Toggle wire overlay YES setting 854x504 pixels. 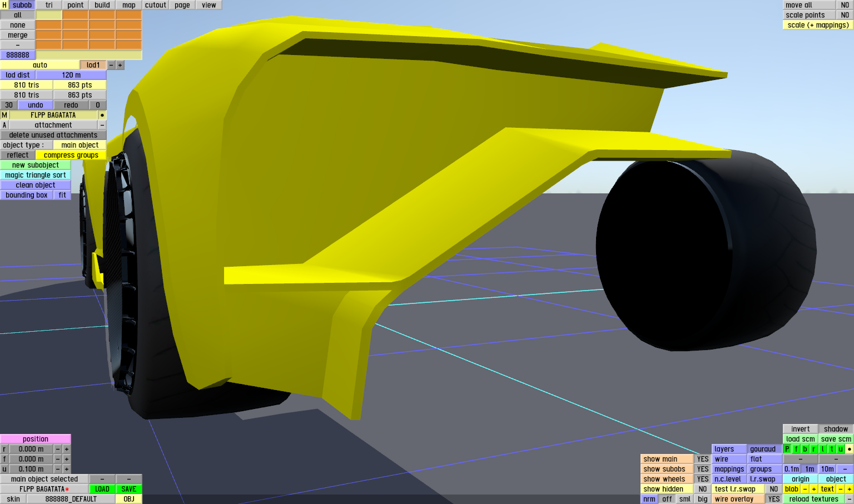774,499
